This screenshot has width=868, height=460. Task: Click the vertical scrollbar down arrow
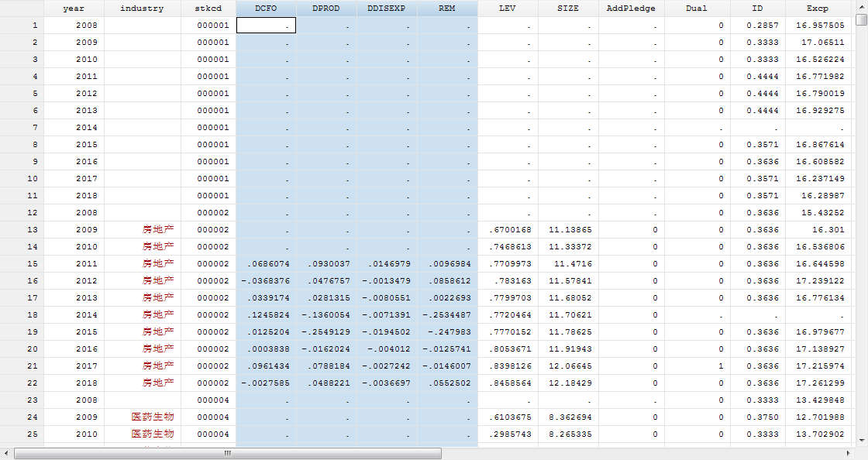(861, 440)
